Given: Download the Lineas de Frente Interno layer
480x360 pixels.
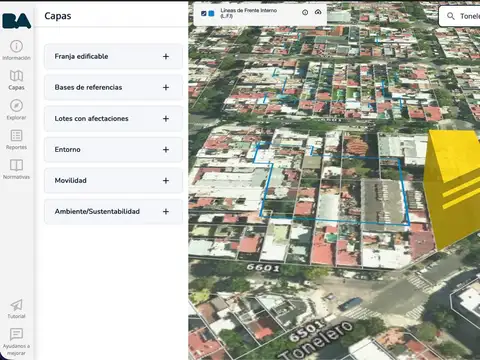Looking at the screenshot, I should click(x=318, y=12).
